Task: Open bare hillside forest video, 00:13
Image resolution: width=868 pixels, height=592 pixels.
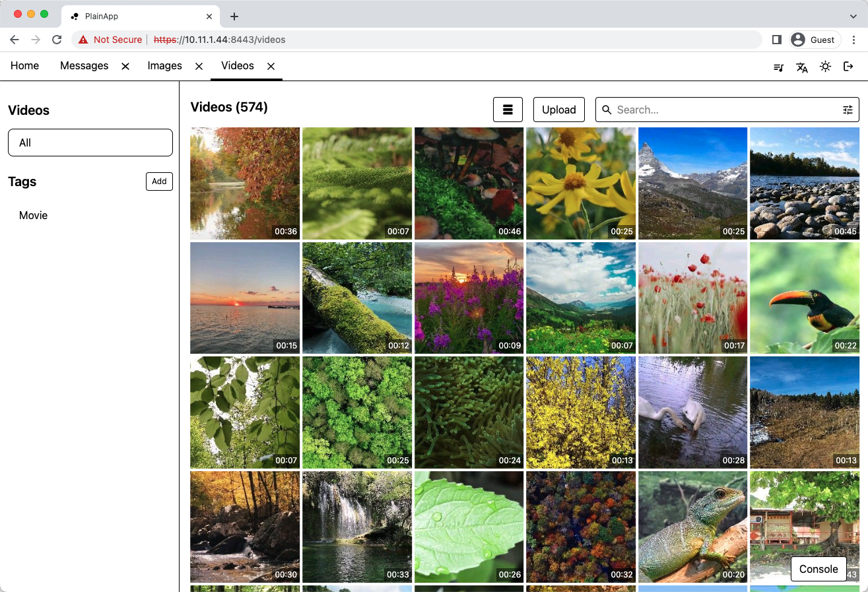Action: coord(805,412)
